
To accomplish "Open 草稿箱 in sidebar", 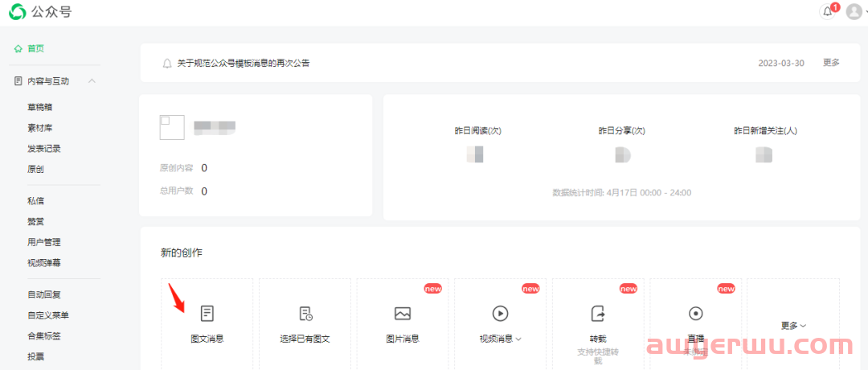I will point(40,107).
